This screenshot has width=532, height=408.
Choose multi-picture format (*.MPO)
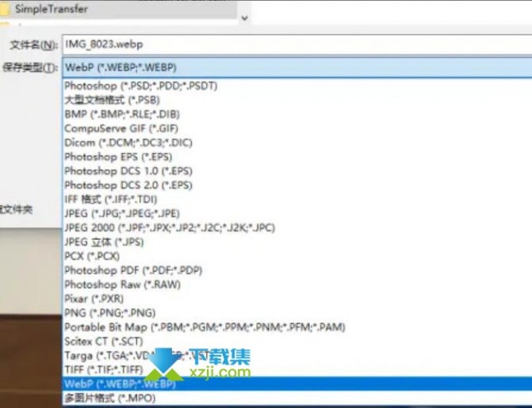click(x=298, y=398)
